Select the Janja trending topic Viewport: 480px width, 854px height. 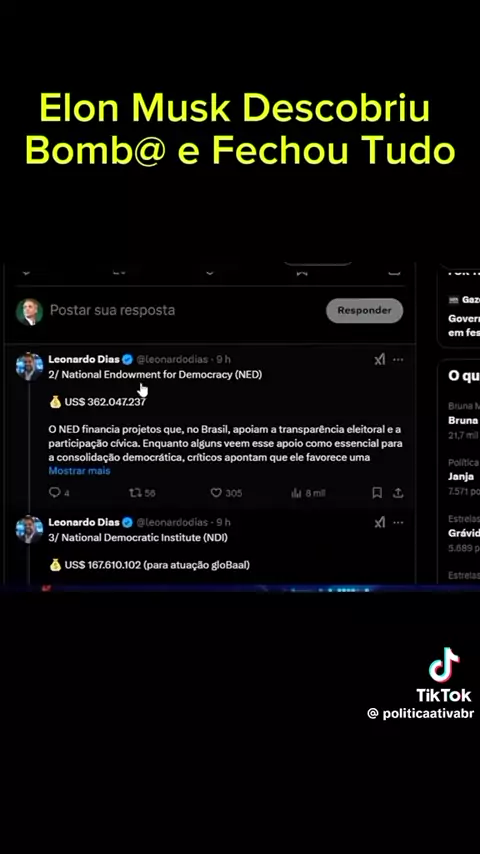[461, 477]
